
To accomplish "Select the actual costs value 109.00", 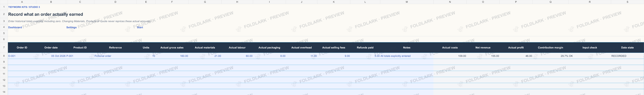I will 450,56.
